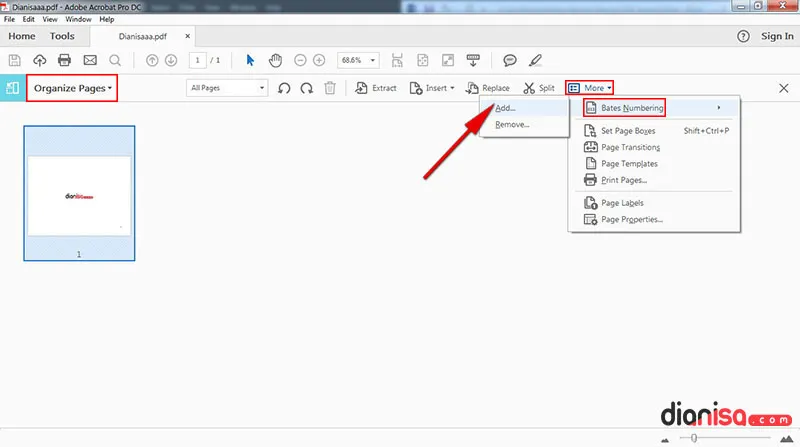The height and width of the screenshot is (447, 800).
Task: Go to next page arrow icon
Action: 171,60
